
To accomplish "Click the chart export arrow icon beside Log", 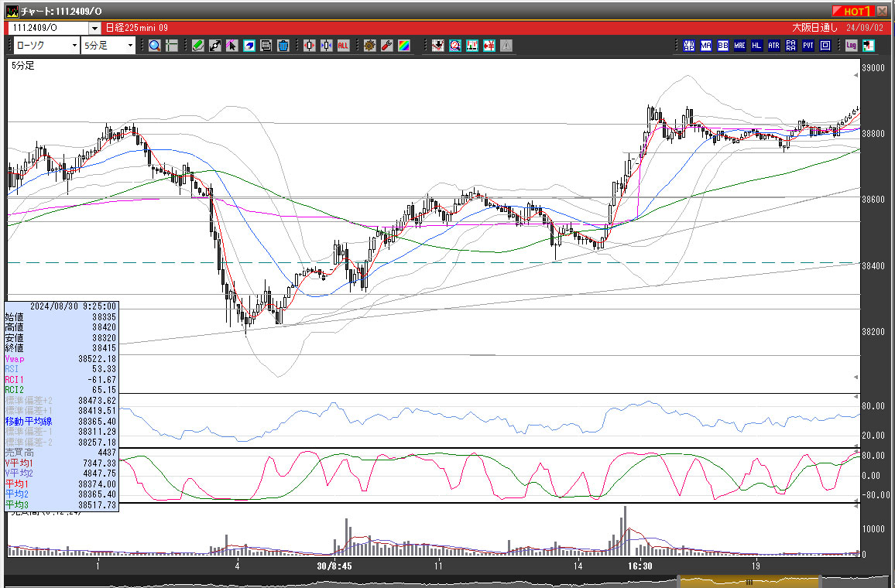I will (x=868, y=46).
